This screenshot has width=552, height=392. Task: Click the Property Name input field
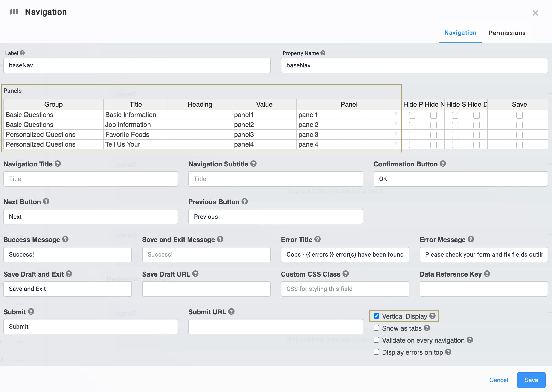pyautogui.click(x=414, y=65)
